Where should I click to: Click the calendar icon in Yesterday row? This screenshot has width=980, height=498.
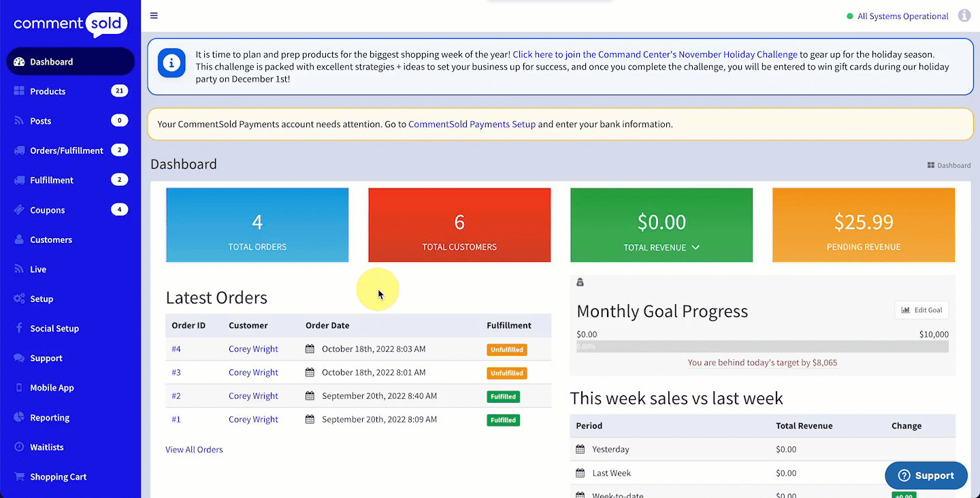click(580, 449)
